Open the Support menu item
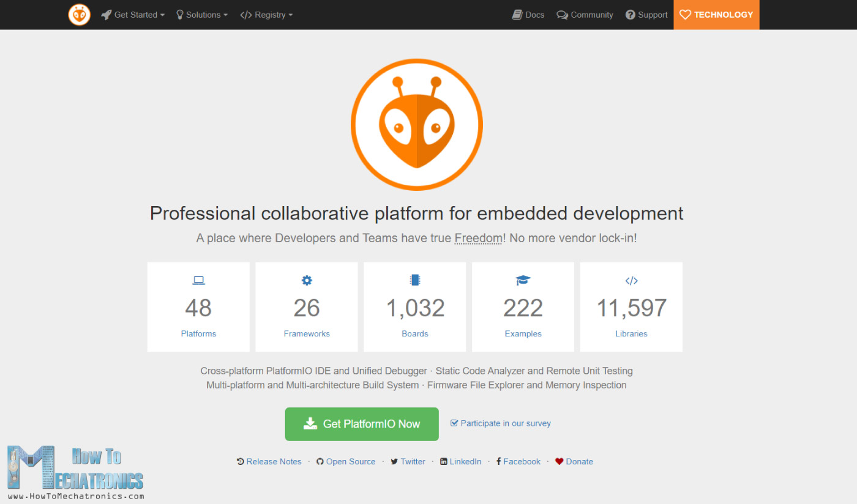Screen dimensions: 857x504 [x=646, y=15]
